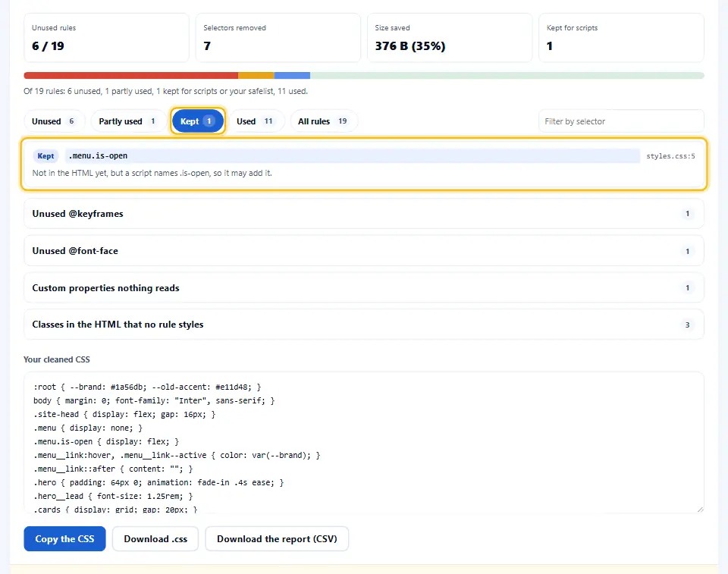
Task: Click the styles.css:5 source reference
Action: tap(670, 156)
